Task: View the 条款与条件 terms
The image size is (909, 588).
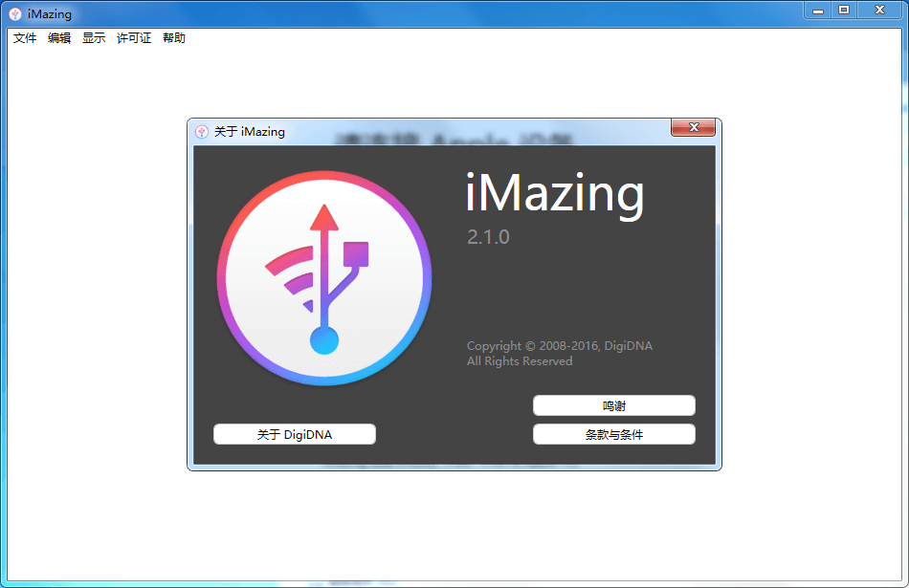Action: [x=613, y=434]
